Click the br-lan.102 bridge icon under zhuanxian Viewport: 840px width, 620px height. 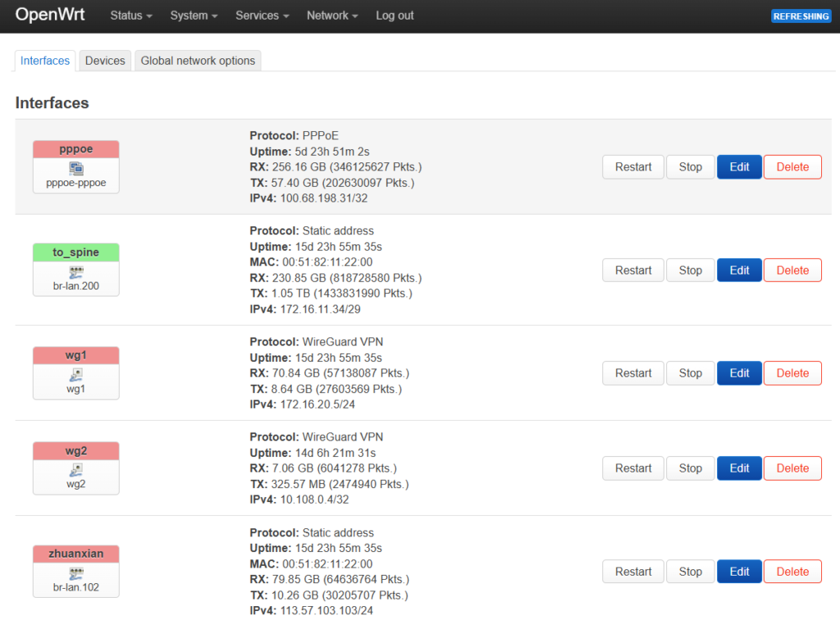(76, 573)
